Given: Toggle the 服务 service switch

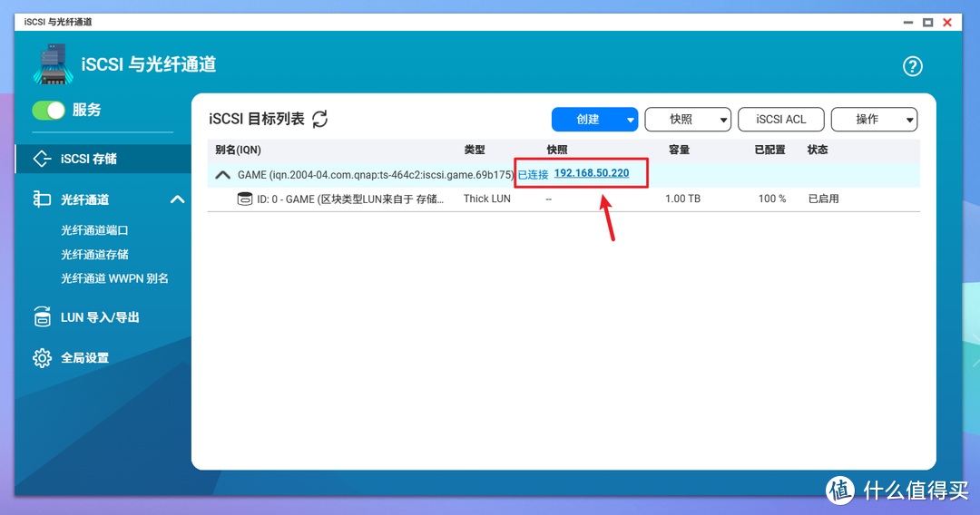Looking at the screenshot, I should click(48, 111).
